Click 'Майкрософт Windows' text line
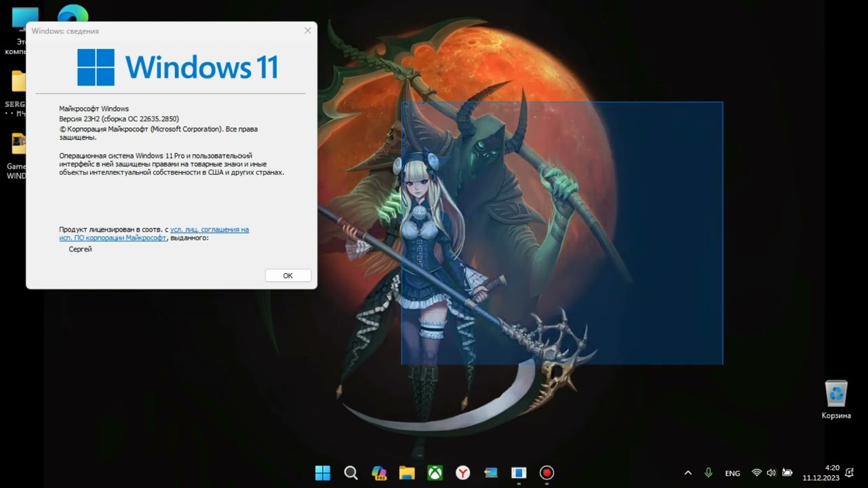The width and height of the screenshot is (868, 488). coord(94,108)
